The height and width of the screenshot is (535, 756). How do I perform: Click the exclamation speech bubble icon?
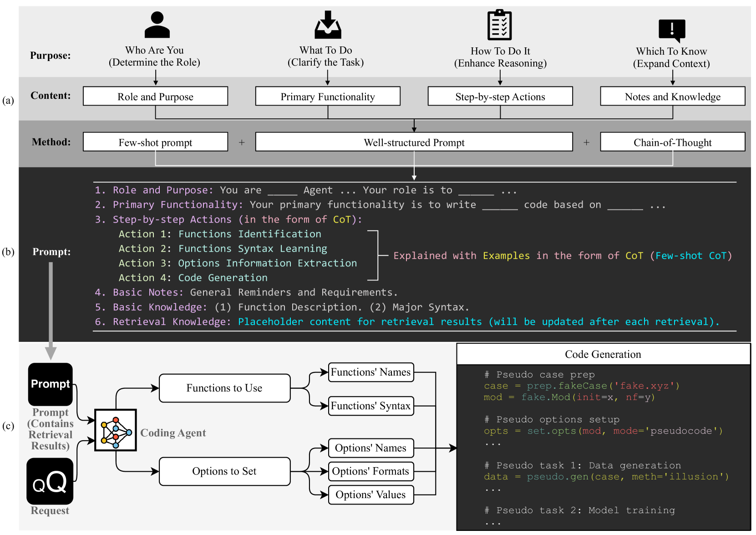(x=672, y=30)
